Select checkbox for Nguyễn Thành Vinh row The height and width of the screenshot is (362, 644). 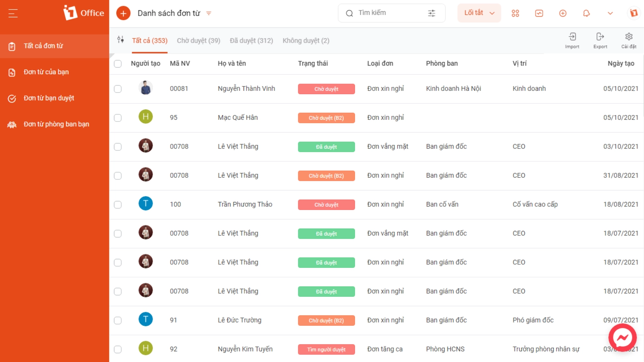click(118, 89)
